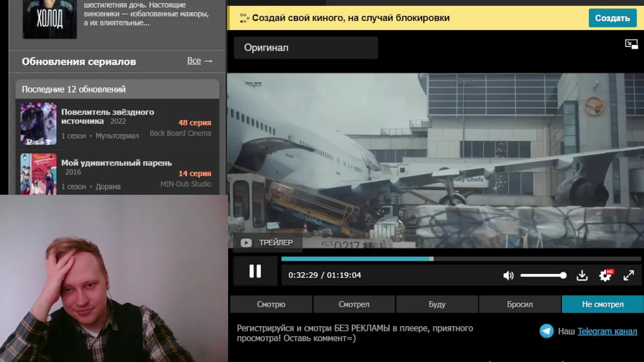Click Мой удивительный парень poster thumbnail
644x362 pixels.
click(39, 174)
